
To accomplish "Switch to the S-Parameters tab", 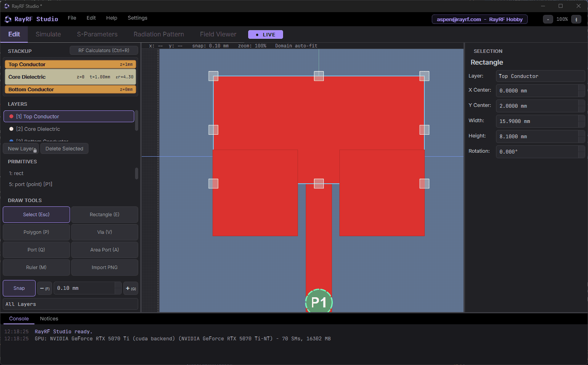I will (x=97, y=34).
